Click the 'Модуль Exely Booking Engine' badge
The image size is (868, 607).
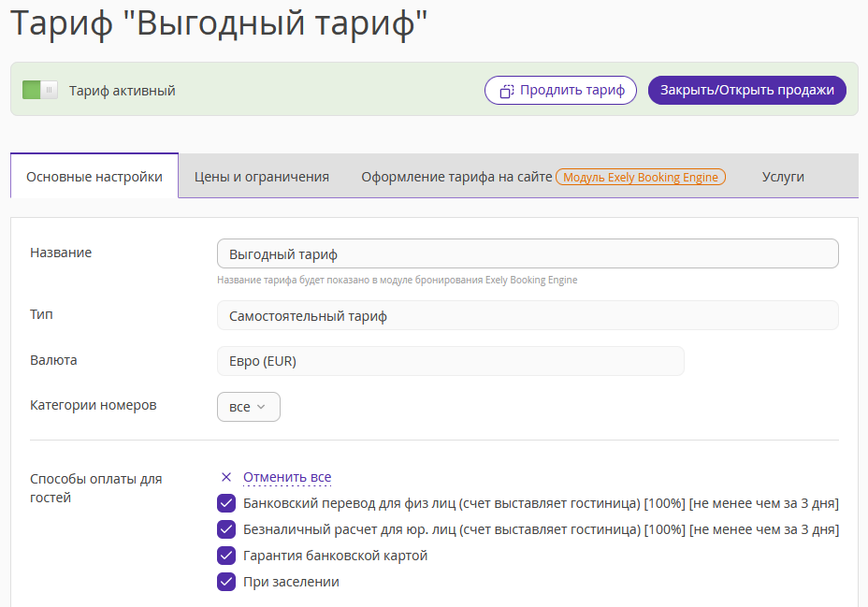click(641, 177)
